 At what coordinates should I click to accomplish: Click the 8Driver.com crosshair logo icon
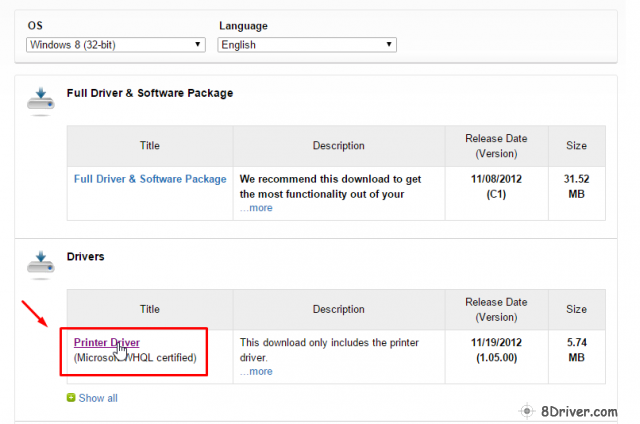click(529, 409)
